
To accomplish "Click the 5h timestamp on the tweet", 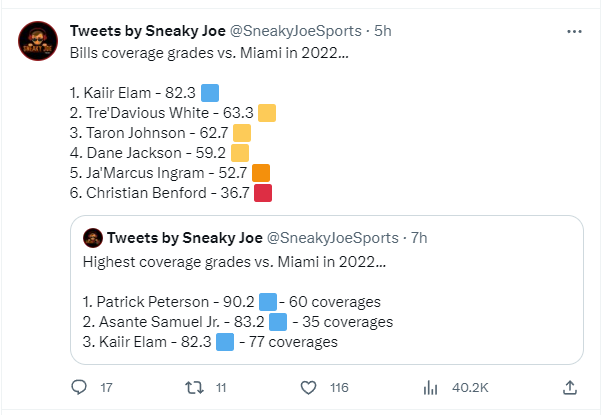I will pos(383,31).
